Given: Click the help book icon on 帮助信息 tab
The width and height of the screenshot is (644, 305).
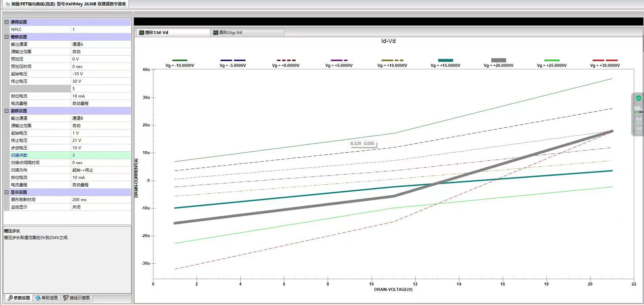Looking at the screenshot, I should pyautogui.click(x=38, y=298).
